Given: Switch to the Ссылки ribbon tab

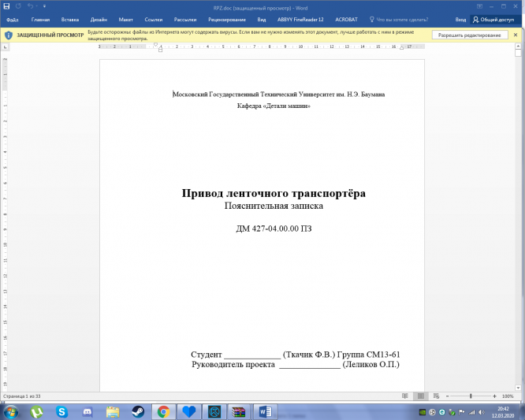Looking at the screenshot, I should coord(154,20).
